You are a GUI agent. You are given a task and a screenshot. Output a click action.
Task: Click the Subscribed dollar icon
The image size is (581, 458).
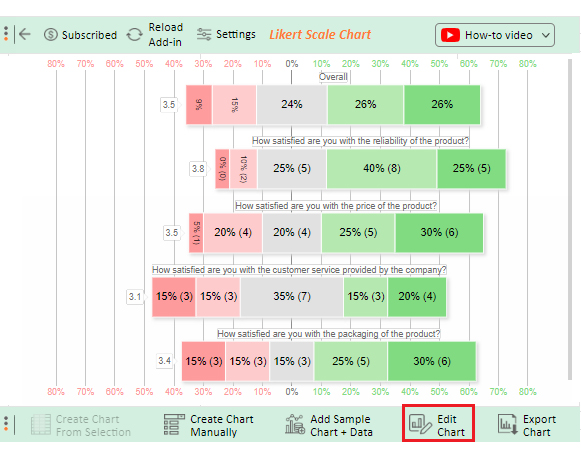[51, 34]
